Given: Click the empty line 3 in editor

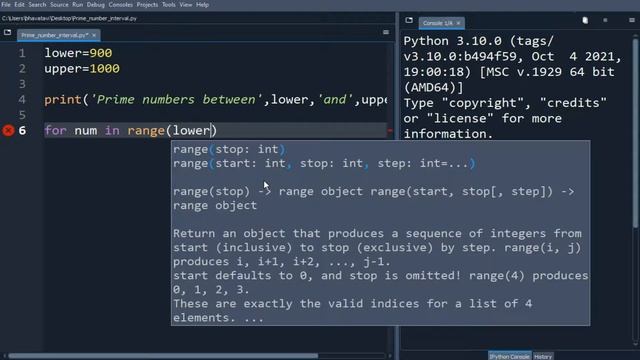Looking at the screenshot, I should point(215,84).
